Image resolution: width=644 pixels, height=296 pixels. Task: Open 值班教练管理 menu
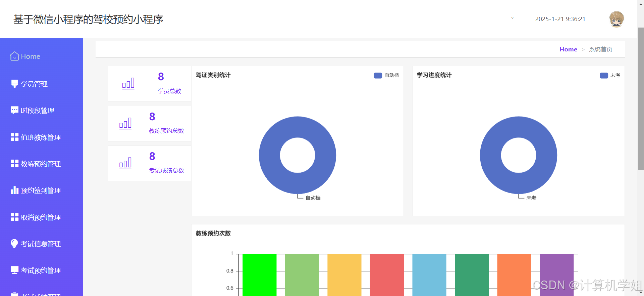point(42,137)
